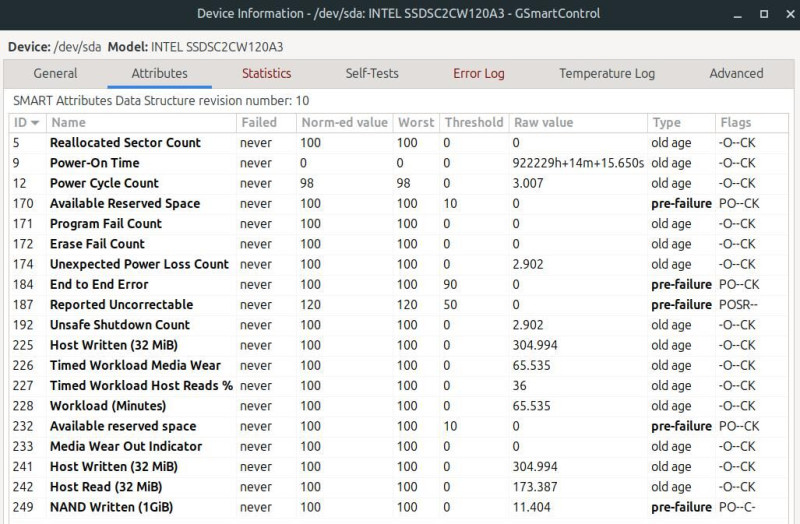
Task: Sort by the Name column header
Action: tap(141, 122)
